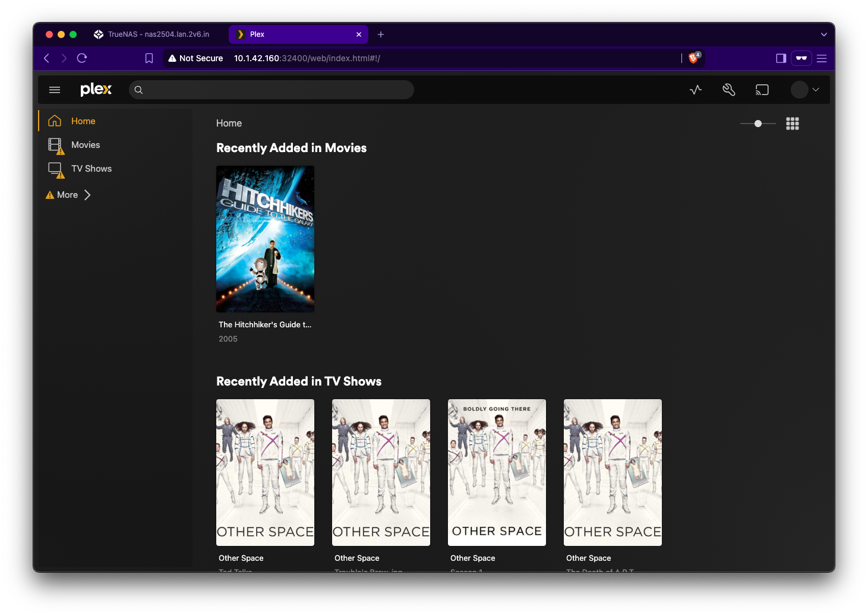
Task: Click the private window glasses icon
Action: pyautogui.click(x=801, y=58)
